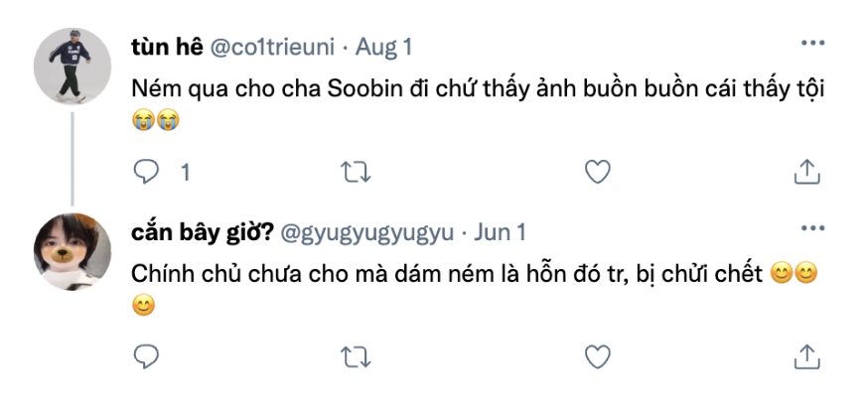Share tùn hê's tweet
This screenshot has height=409, width=868.
click(806, 172)
